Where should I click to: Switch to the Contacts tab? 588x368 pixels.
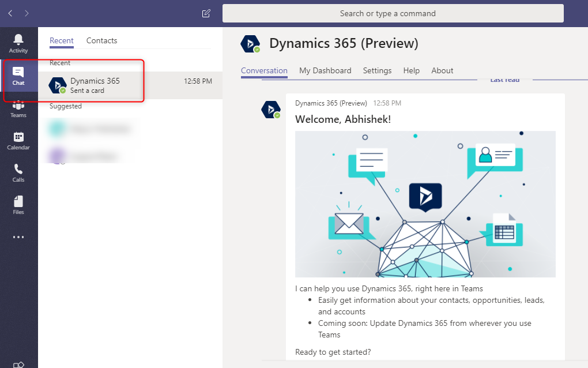[101, 40]
